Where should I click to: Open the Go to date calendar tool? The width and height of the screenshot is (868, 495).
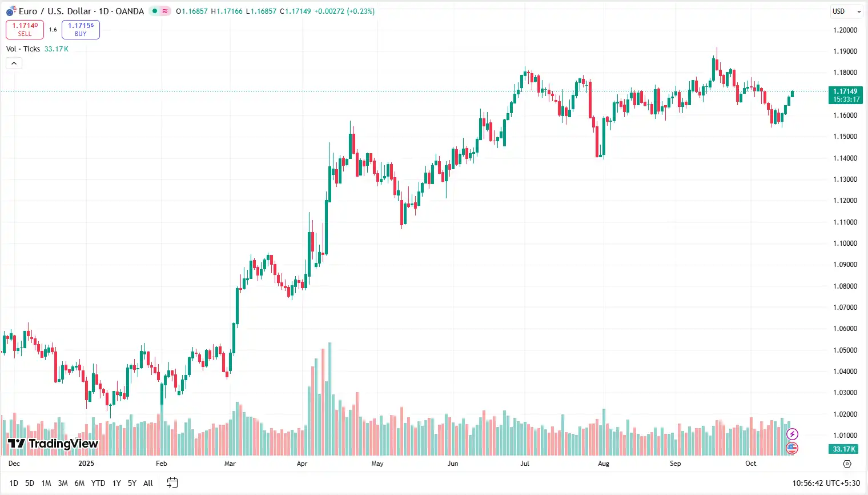[x=172, y=483]
